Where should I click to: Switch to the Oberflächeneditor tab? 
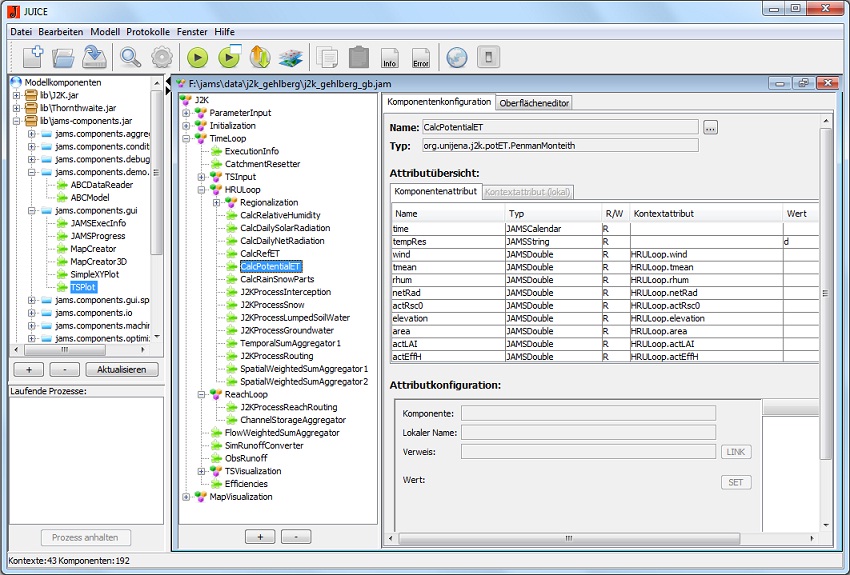click(x=535, y=102)
